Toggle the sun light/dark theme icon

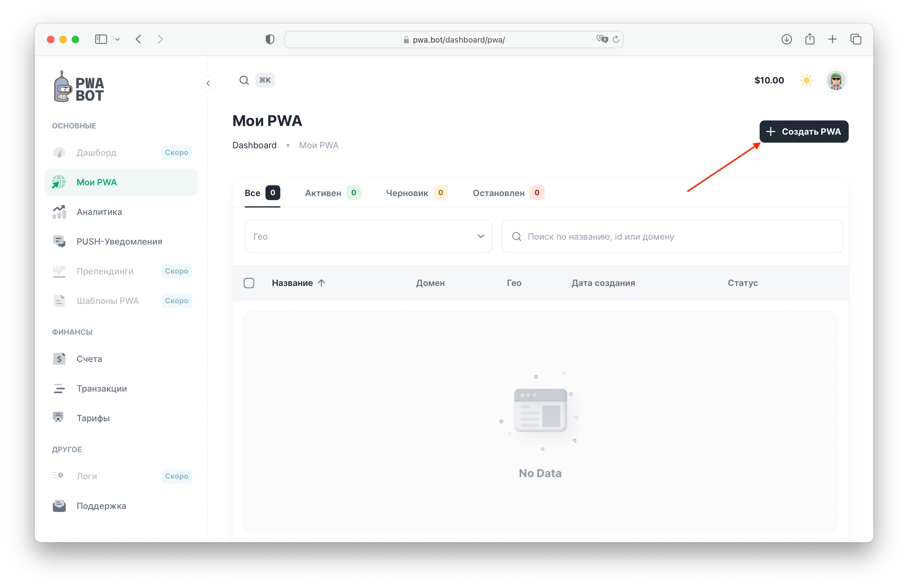coord(806,80)
